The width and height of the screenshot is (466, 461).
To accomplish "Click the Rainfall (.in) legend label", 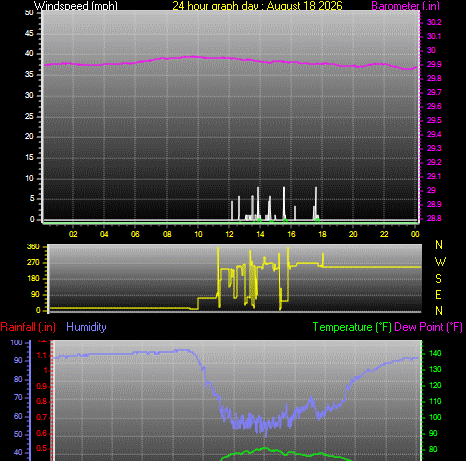I will tap(28, 327).
